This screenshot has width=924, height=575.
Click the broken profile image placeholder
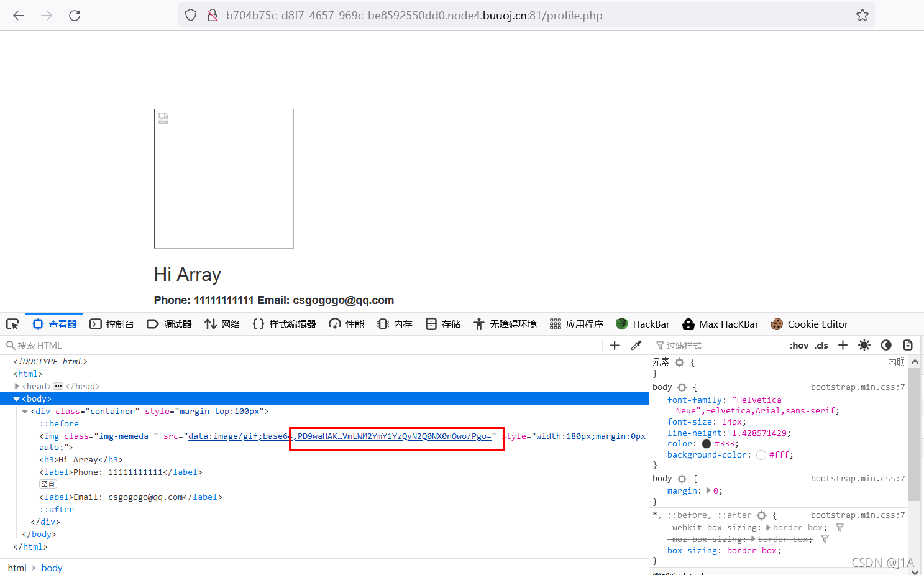pos(224,179)
